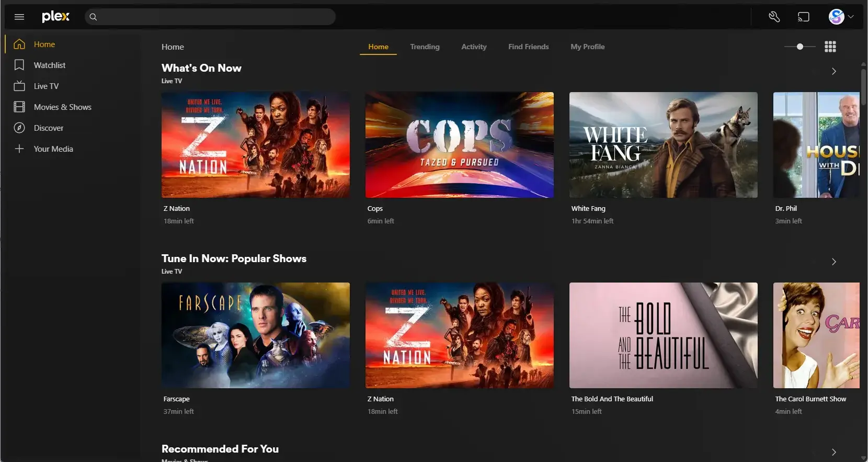Switch to grid view layout icon
Viewport: 868px width, 462px height.
[x=830, y=47]
